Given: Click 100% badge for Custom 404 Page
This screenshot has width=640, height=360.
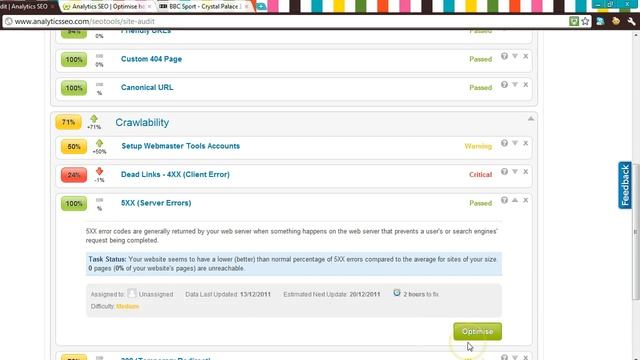Looking at the screenshot, I should coord(74,60).
